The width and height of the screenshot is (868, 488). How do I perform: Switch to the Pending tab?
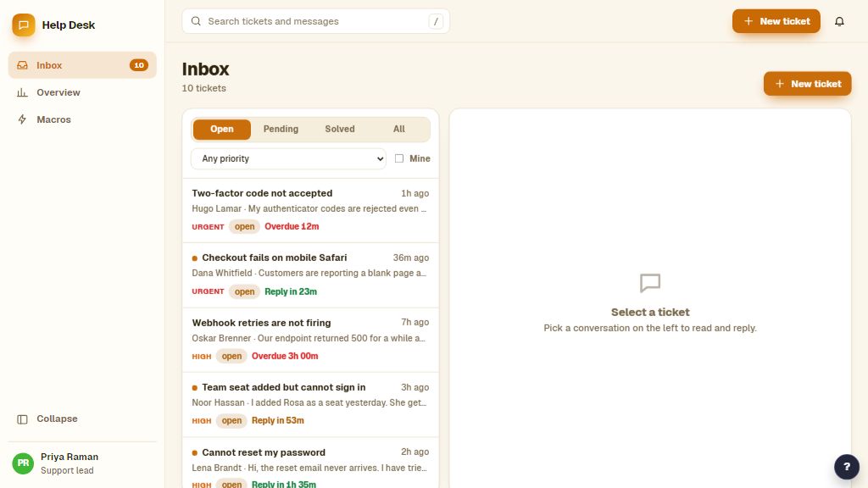281,129
